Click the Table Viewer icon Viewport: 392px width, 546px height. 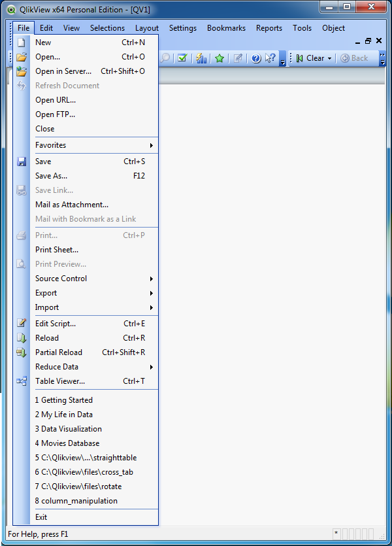[22, 381]
